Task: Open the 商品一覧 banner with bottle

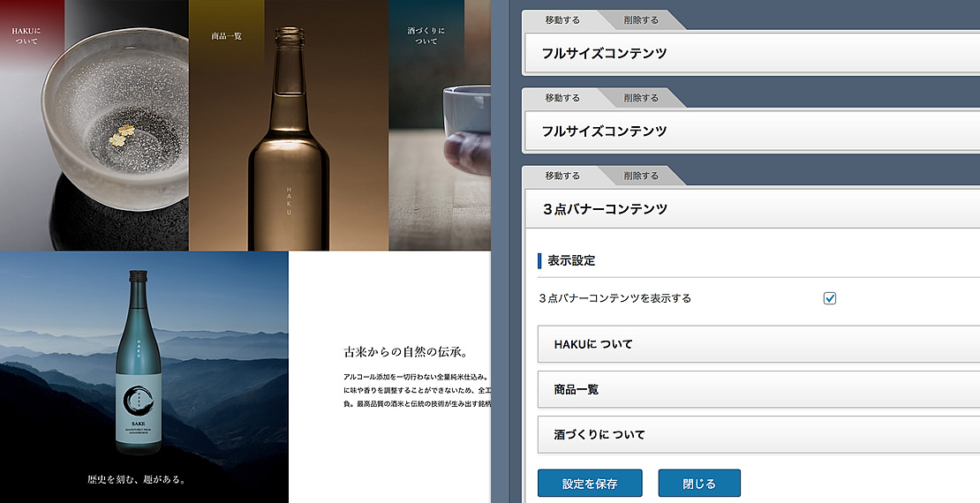Action: [289, 125]
